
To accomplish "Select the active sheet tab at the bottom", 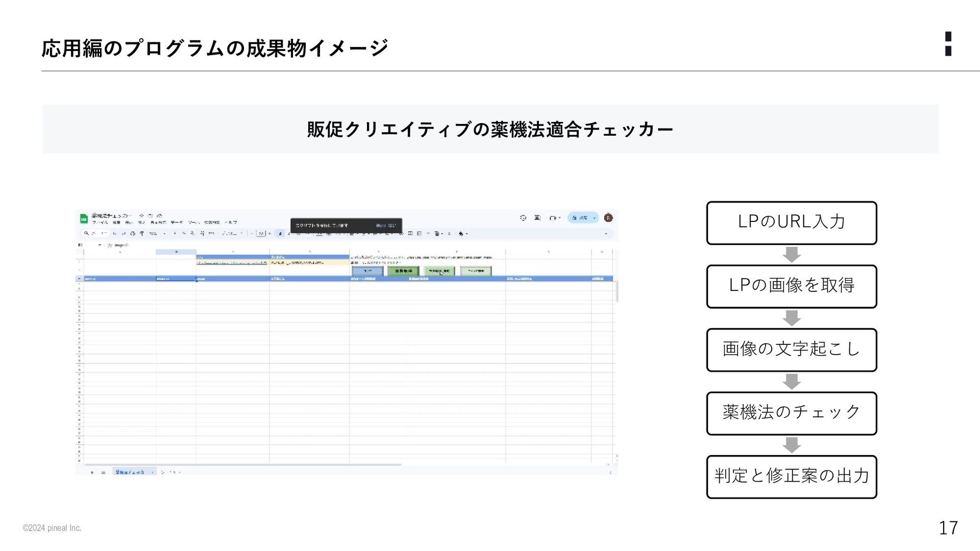I will [x=130, y=472].
